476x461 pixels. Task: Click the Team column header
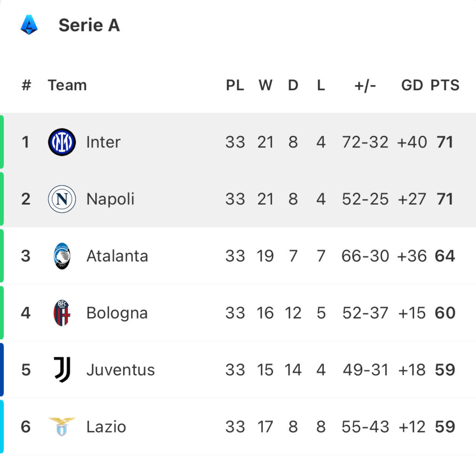(67, 85)
